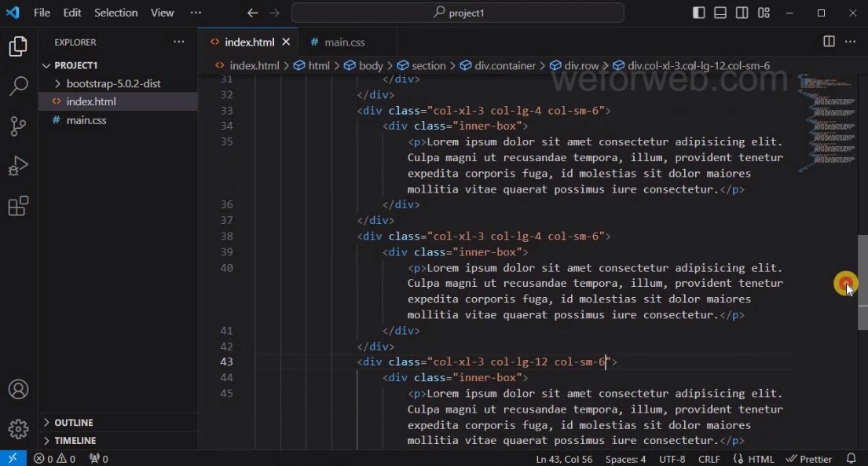Click the Accounts icon in sidebar

click(x=18, y=389)
